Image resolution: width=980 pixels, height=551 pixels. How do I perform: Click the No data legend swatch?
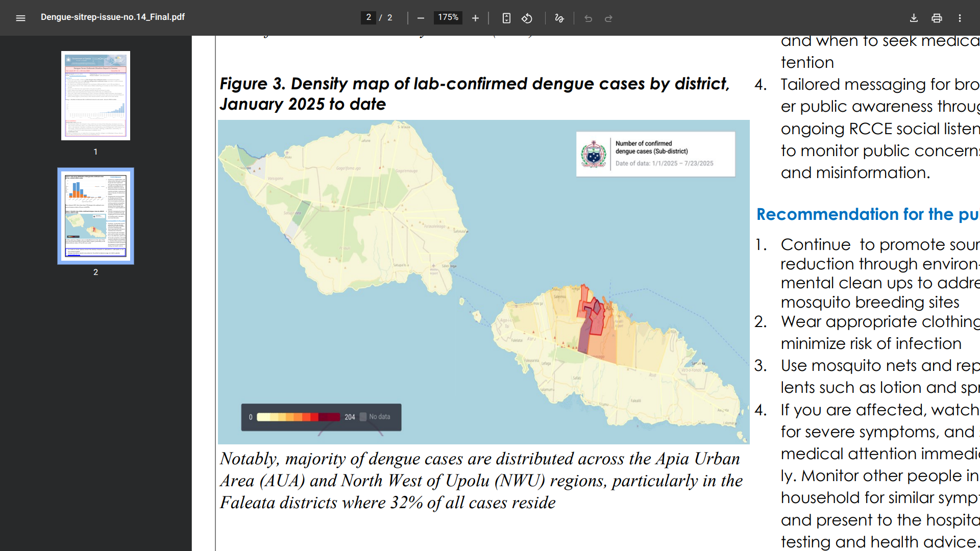pyautogui.click(x=363, y=417)
